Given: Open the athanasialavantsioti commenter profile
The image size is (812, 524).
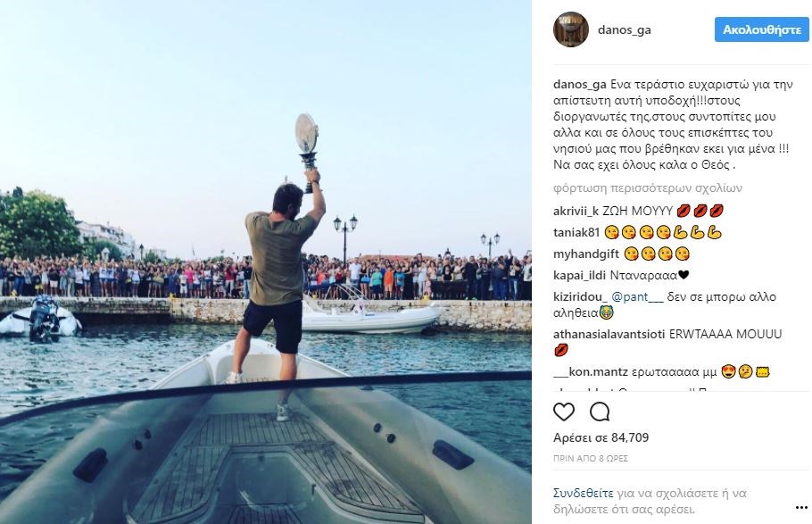Looking at the screenshot, I should click(x=609, y=334).
